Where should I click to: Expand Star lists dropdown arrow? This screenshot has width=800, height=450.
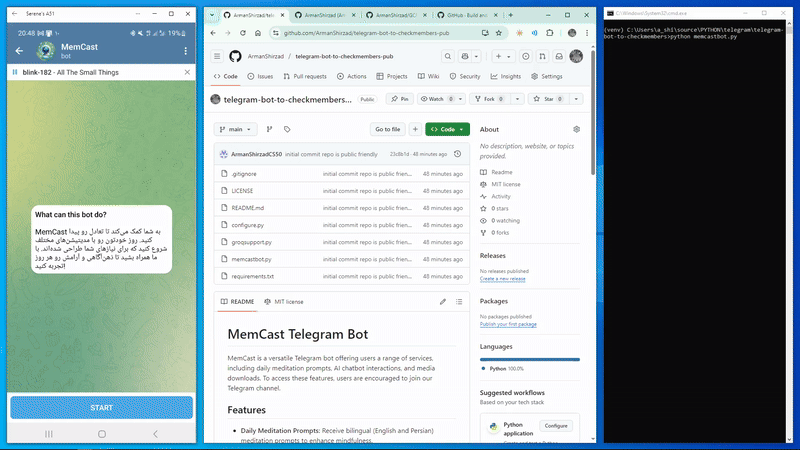[576, 99]
